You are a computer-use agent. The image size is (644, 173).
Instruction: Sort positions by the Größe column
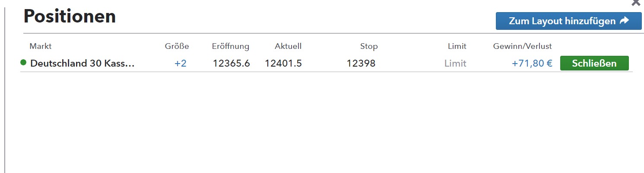coord(177,46)
